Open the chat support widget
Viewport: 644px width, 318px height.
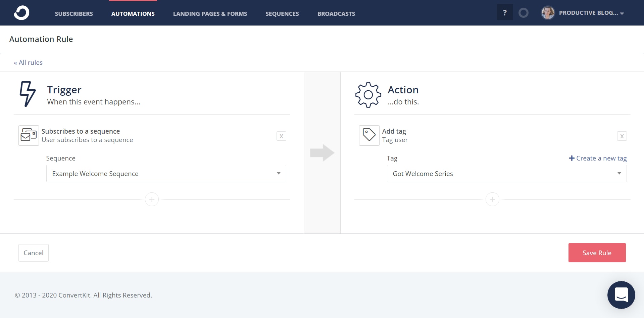621,295
